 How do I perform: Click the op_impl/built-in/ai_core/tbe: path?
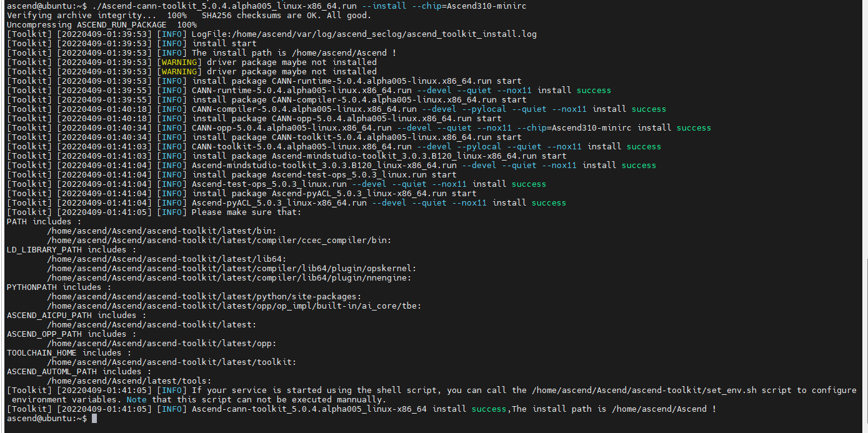234,306
